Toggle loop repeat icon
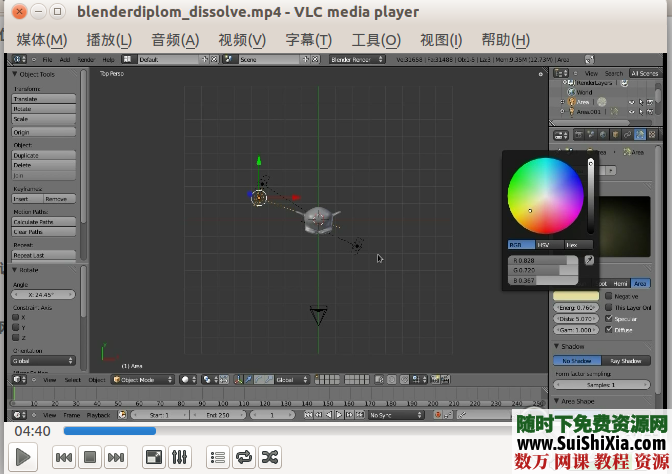The image size is (672, 474). (244, 457)
